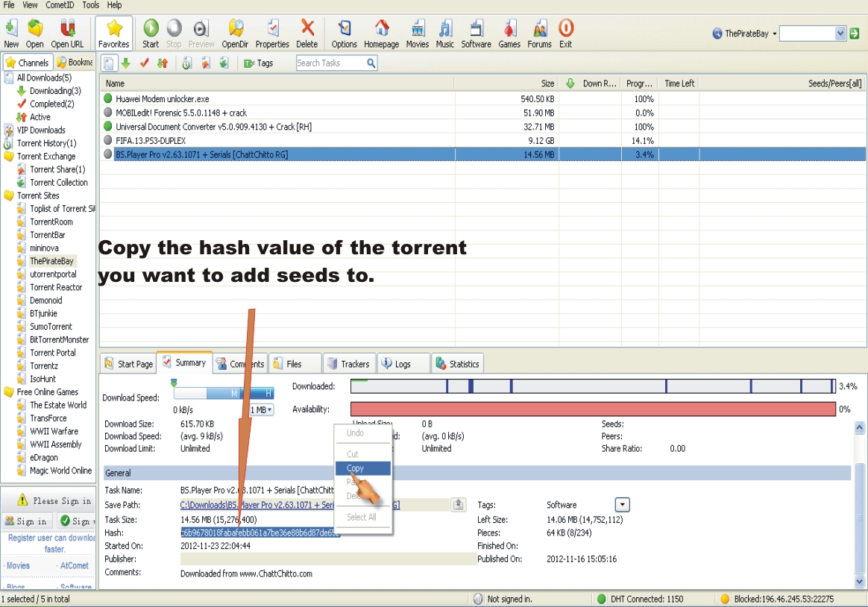The height and width of the screenshot is (607, 868).
Task: Filter completed tasks with red checkmark icon
Action: point(145,63)
